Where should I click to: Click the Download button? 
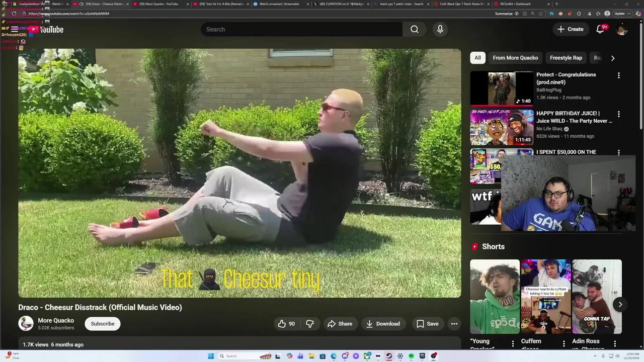click(x=383, y=324)
